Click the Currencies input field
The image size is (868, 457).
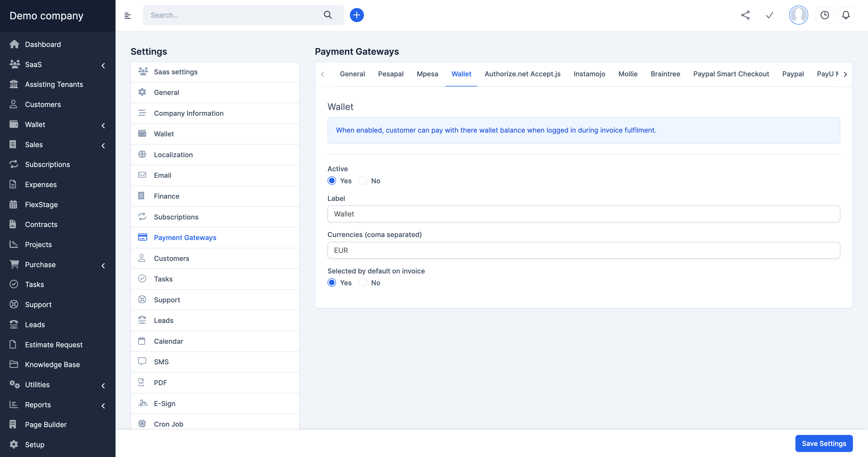[x=583, y=251]
